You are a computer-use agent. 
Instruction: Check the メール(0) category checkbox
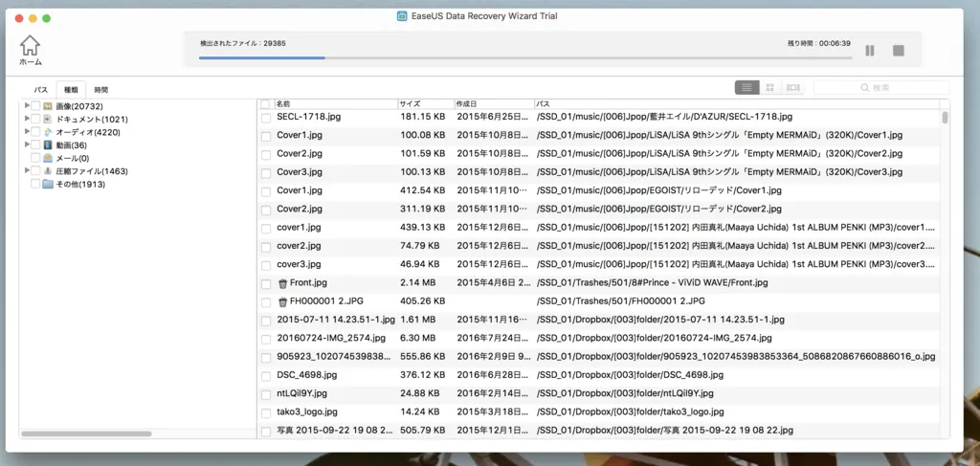tap(35, 158)
